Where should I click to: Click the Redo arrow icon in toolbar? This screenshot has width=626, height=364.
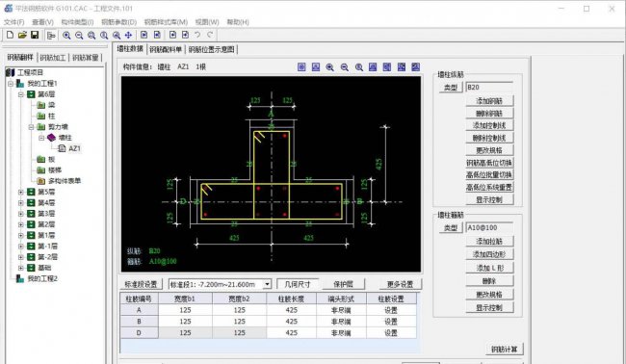210,35
